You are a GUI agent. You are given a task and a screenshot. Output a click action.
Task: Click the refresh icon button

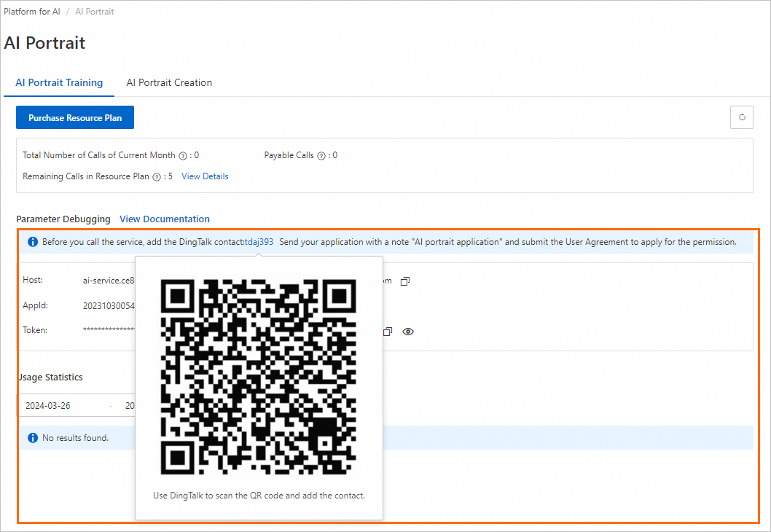[742, 117]
